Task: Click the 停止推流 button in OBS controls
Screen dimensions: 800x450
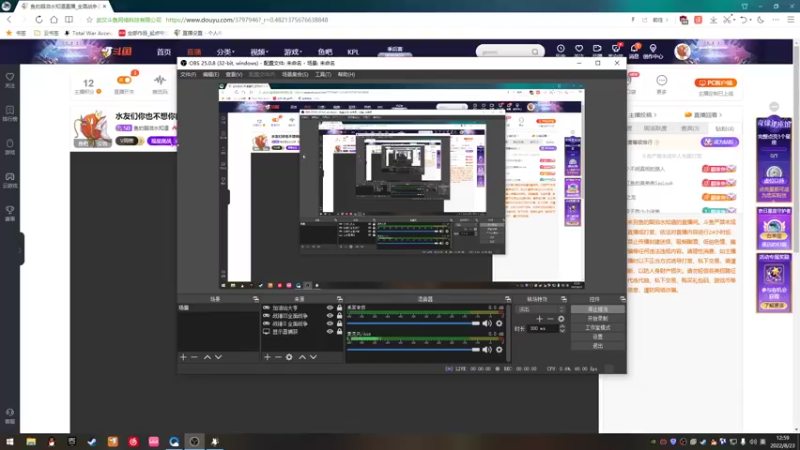Action: tap(597, 309)
